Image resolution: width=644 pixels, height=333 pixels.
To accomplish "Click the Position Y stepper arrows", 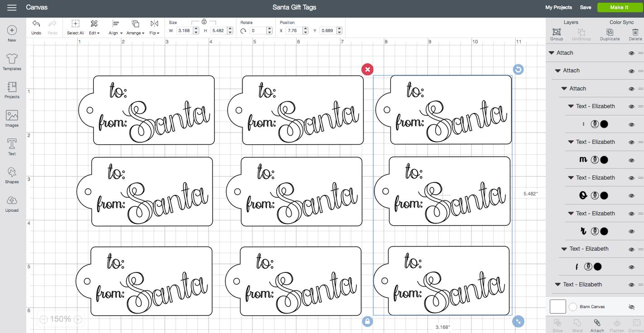I will click(x=339, y=31).
